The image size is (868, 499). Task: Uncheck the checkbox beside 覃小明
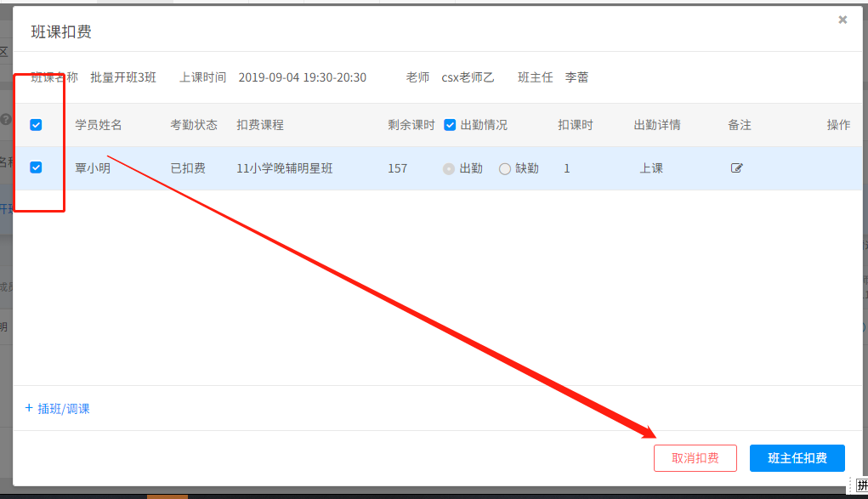pos(36,167)
